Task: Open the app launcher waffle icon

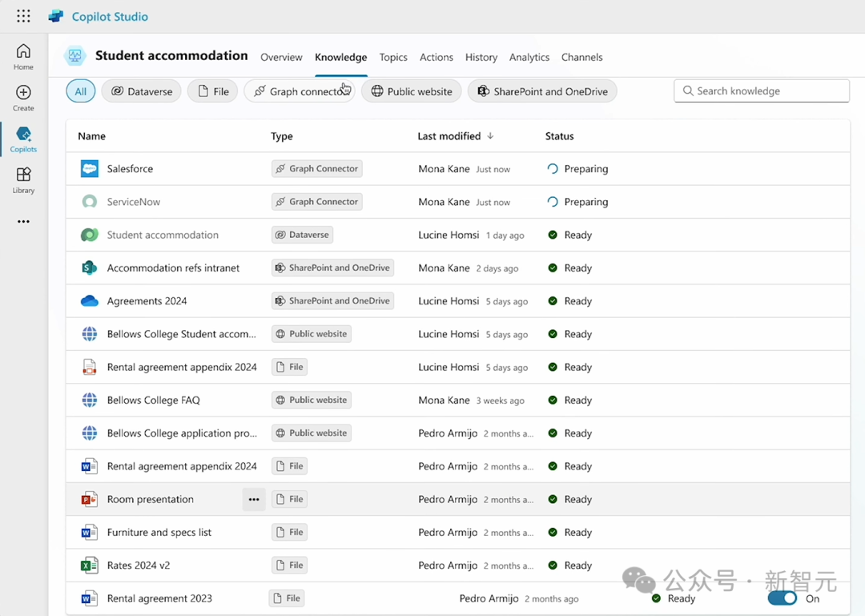Action: click(23, 16)
